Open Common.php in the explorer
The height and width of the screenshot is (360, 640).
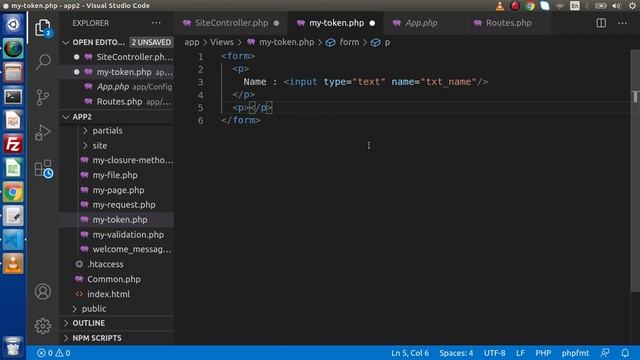[114, 279]
